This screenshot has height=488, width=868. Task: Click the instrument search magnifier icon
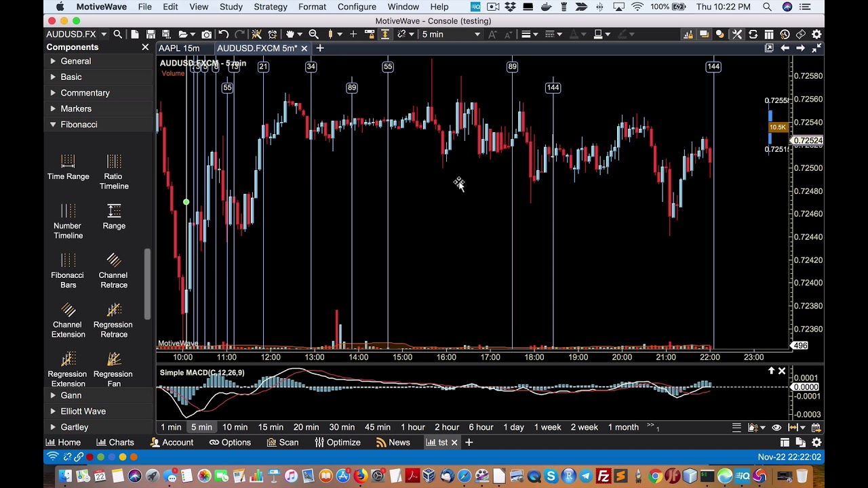pyautogui.click(x=118, y=34)
